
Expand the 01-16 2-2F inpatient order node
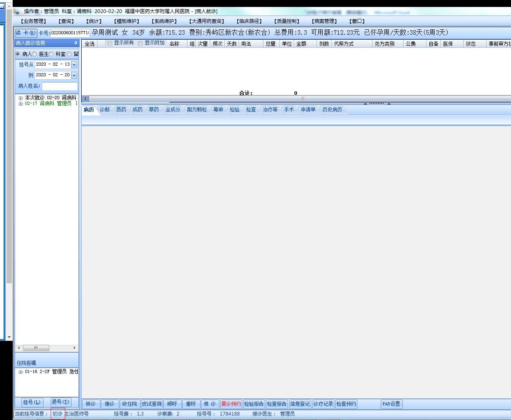(x=20, y=372)
